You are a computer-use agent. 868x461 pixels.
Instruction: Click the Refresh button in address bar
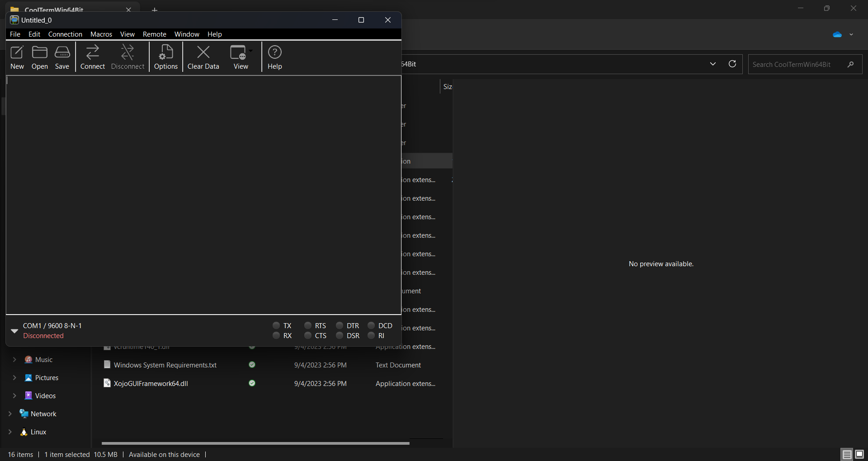tap(732, 64)
